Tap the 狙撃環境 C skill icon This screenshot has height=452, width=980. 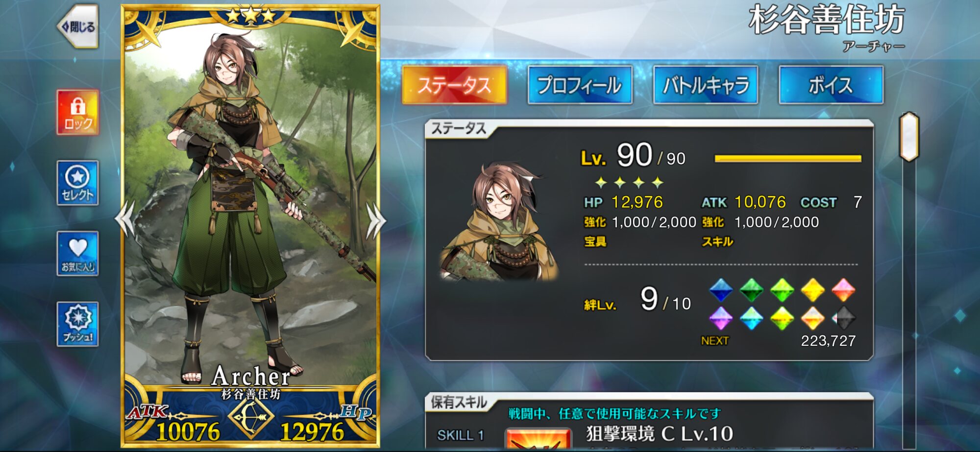tap(539, 438)
